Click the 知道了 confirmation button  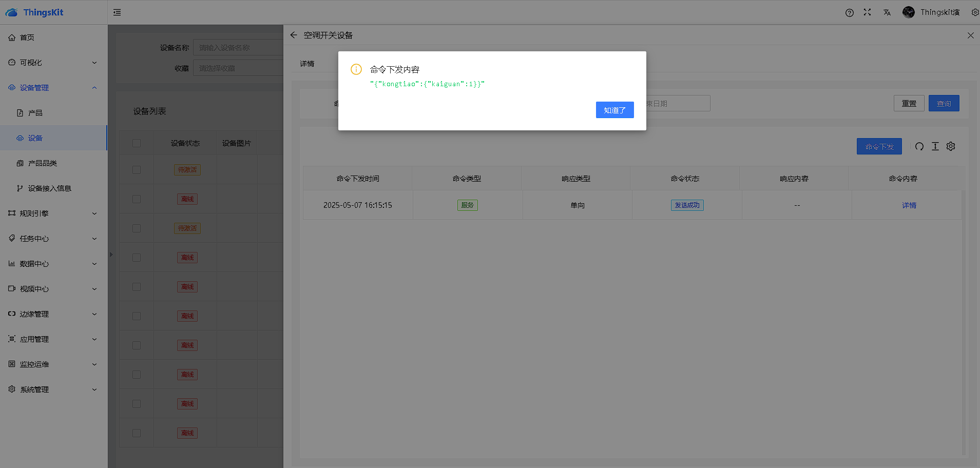pyautogui.click(x=614, y=110)
